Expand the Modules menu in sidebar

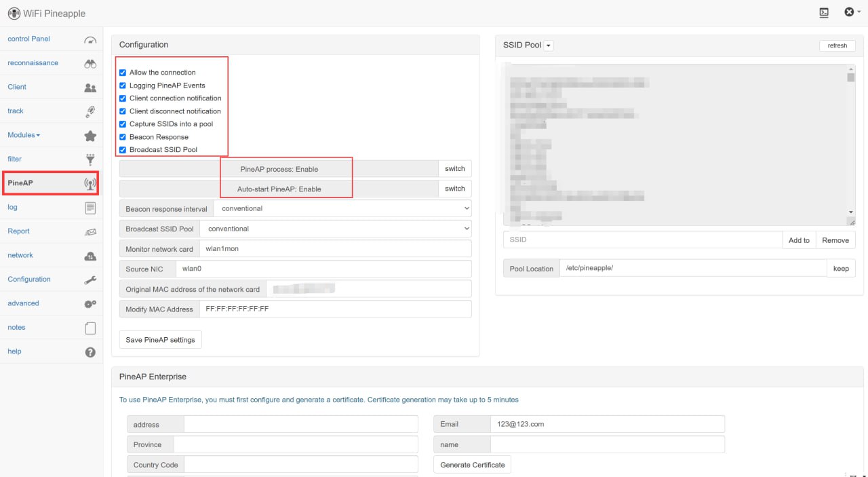pyautogui.click(x=24, y=135)
